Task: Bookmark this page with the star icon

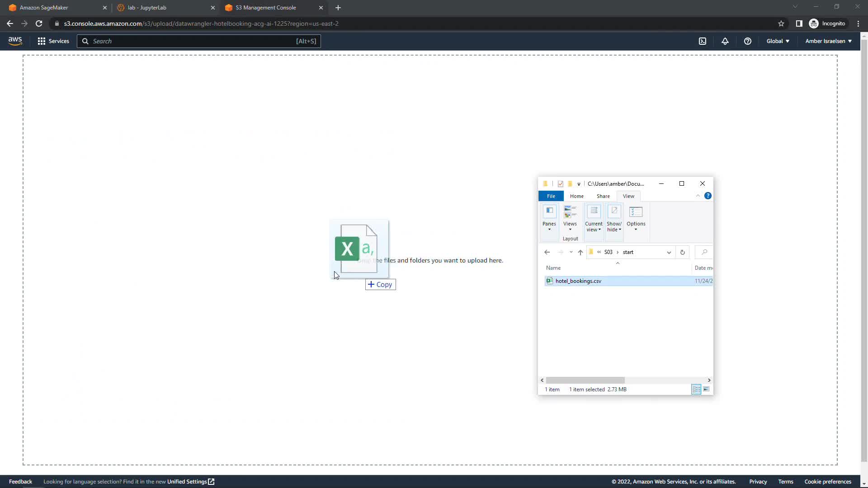Action: tap(781, 23)
